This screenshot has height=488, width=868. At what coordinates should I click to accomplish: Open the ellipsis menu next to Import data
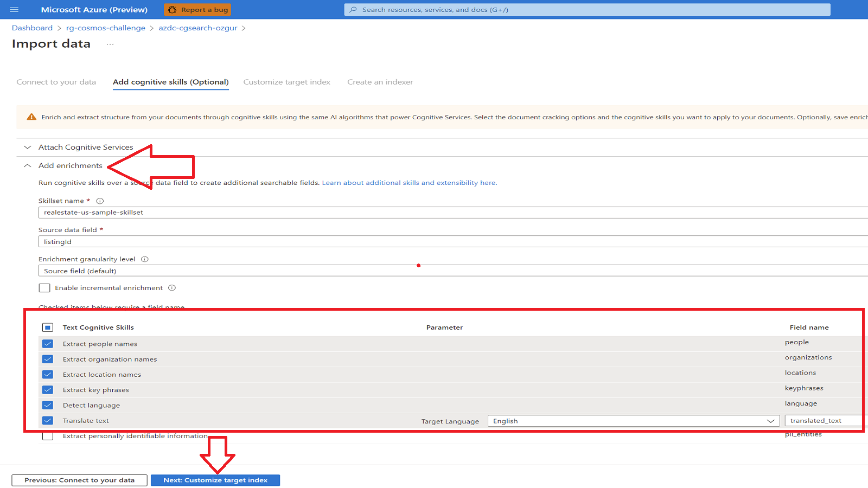(110, 44)
